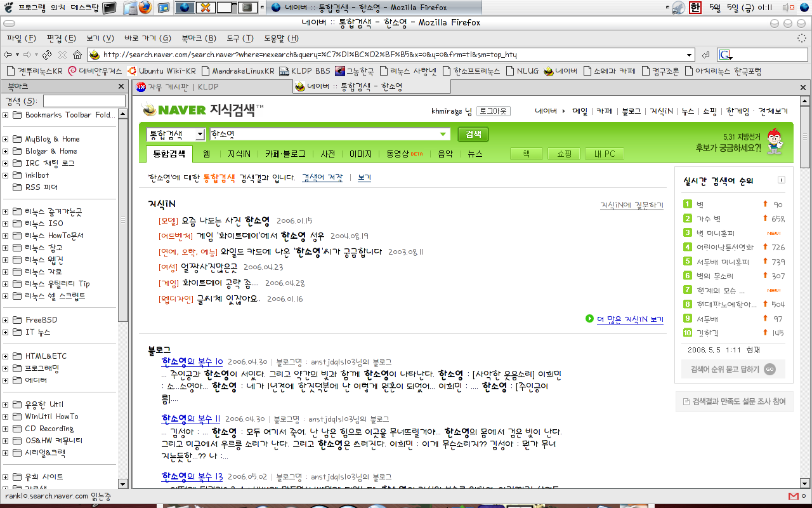Viewport: 812px width, 508px height.
Task: Click ranking entry 가수 벽
Action: (709, 218)
